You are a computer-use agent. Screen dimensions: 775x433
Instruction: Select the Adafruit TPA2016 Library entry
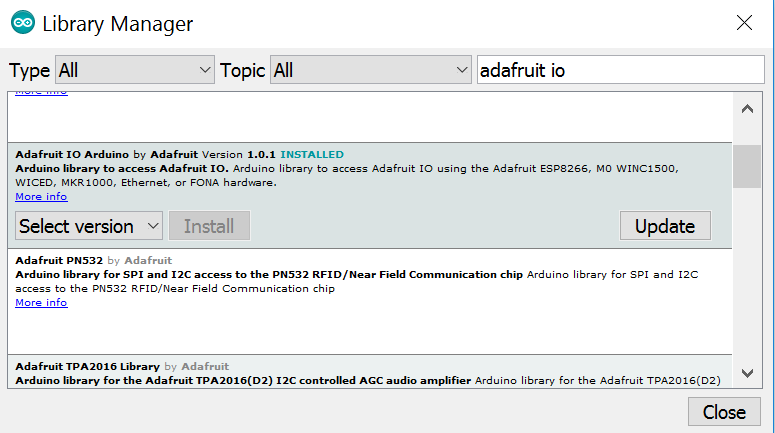pyautogui.click(x=370, y=371)
